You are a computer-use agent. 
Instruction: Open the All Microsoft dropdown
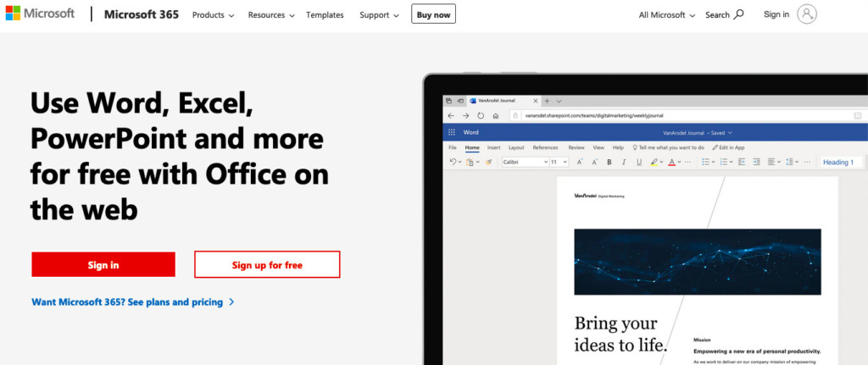667,15
